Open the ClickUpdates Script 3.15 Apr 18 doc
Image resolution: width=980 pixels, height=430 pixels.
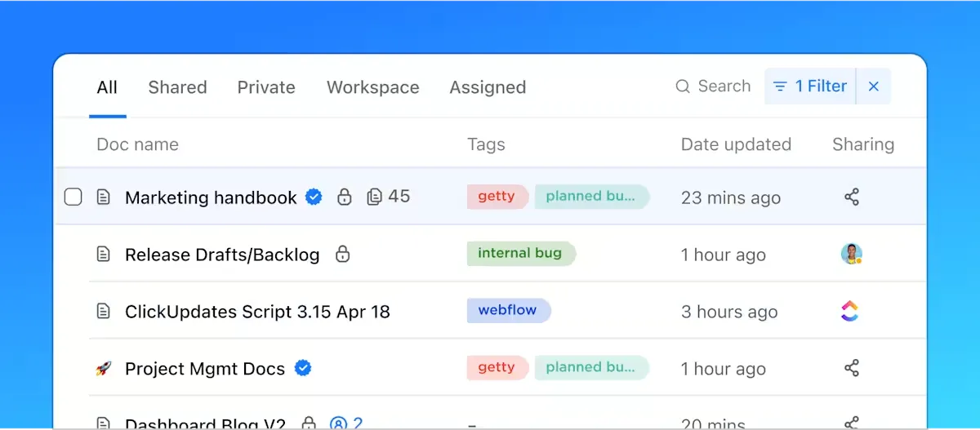[257, 312]
